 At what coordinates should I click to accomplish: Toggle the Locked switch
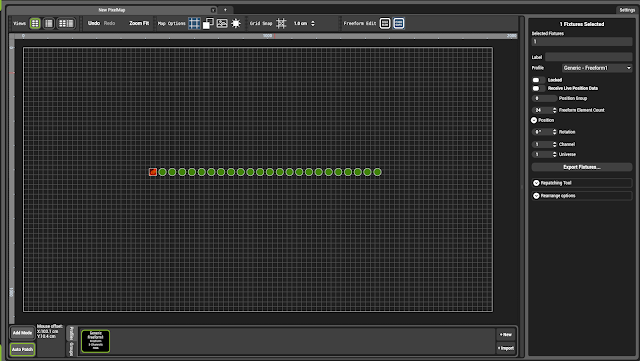[x=538, y=80]
